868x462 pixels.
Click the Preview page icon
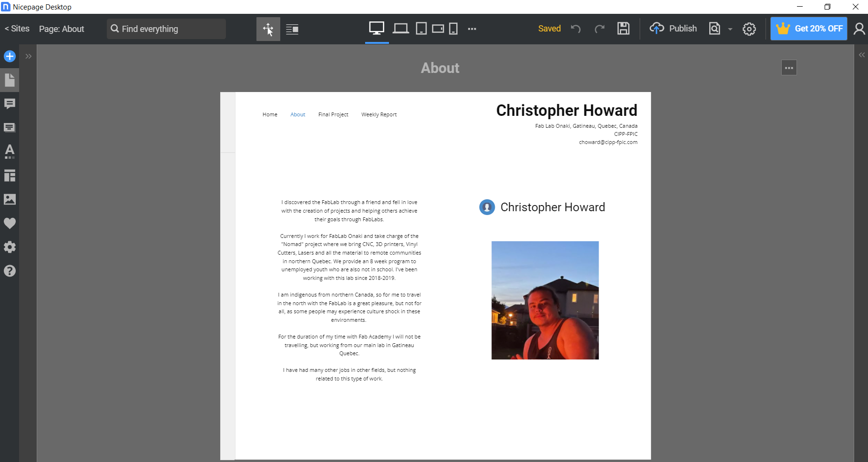pyautogui.click(x=715, y=29)
